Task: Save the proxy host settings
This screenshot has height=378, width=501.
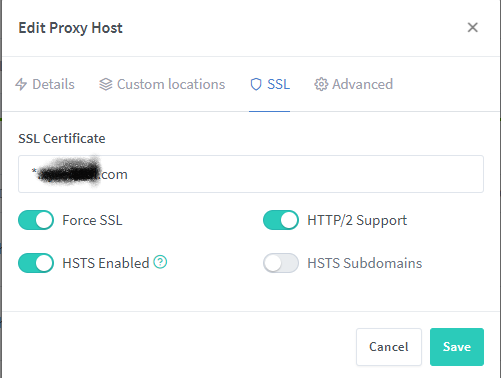Action: [457, 347]
